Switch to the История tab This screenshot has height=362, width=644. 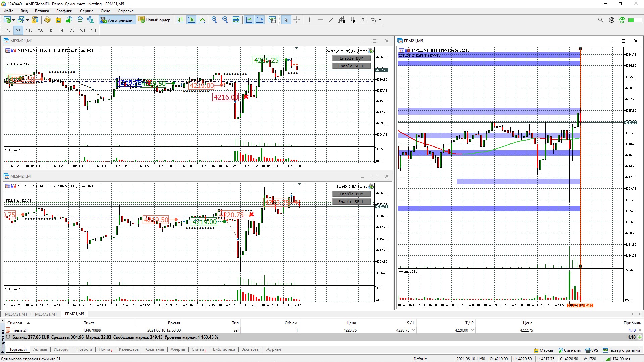click(x=61, y=349)
